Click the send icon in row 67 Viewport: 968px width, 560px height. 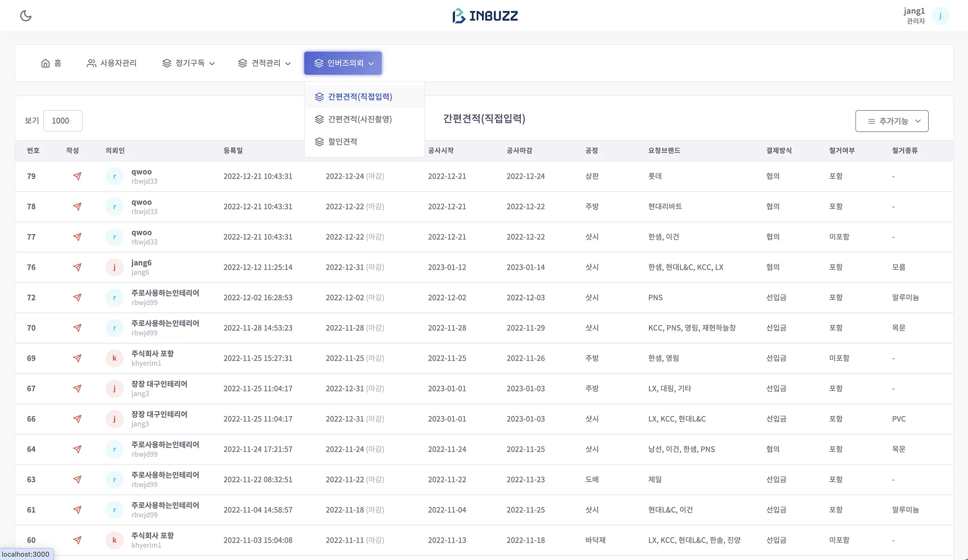tap(78, 389)
